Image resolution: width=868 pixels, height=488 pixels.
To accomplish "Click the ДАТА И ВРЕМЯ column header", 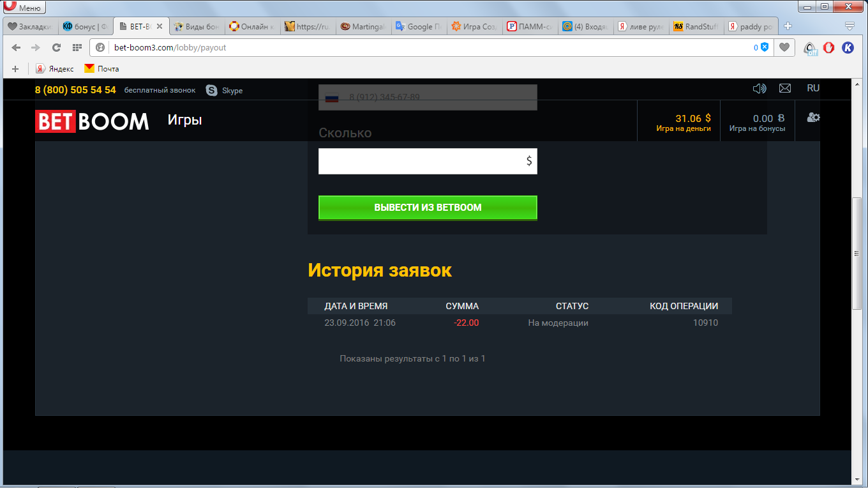I will click(x=356, y=306).
